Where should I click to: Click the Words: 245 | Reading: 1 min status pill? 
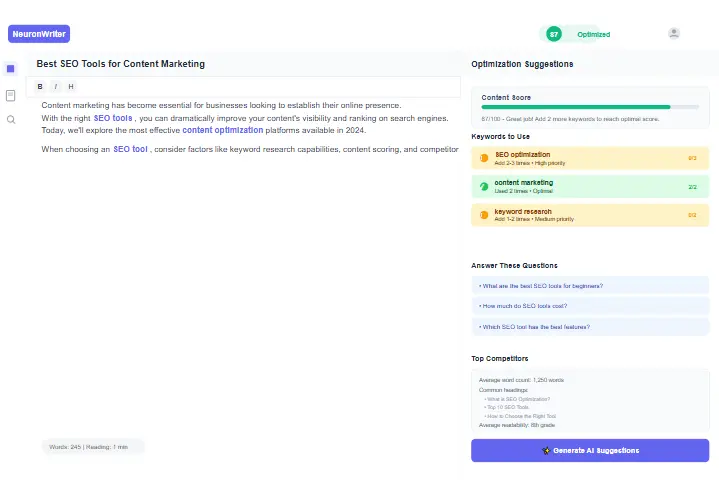pyautogui.click(x=93, y=447)
